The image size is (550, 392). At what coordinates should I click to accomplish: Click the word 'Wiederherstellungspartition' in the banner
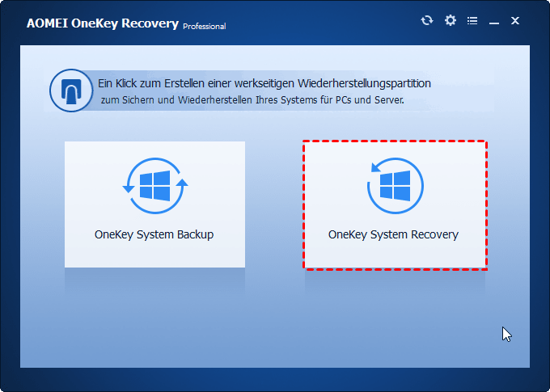362,83
